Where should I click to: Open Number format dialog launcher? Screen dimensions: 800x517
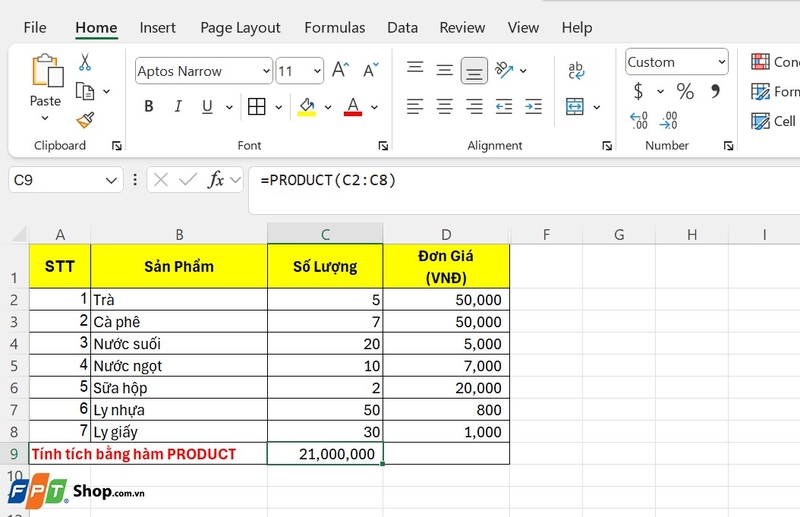[x=728, y=146]
